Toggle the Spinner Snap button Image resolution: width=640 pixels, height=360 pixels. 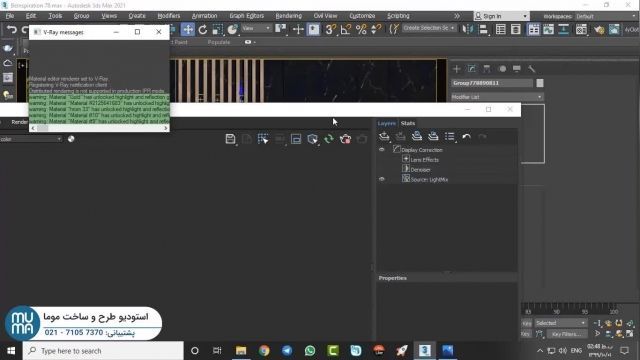(376, 29)
